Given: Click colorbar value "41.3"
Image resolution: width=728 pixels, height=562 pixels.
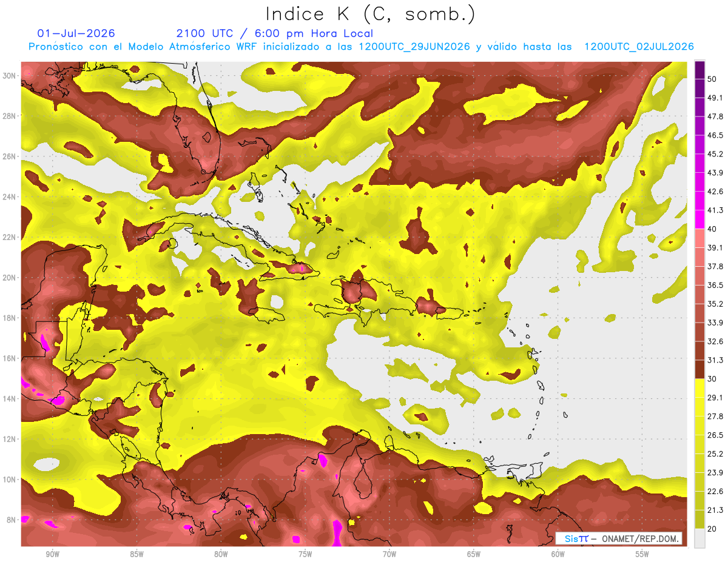Looking at the screenshot, I should point(715,210).
